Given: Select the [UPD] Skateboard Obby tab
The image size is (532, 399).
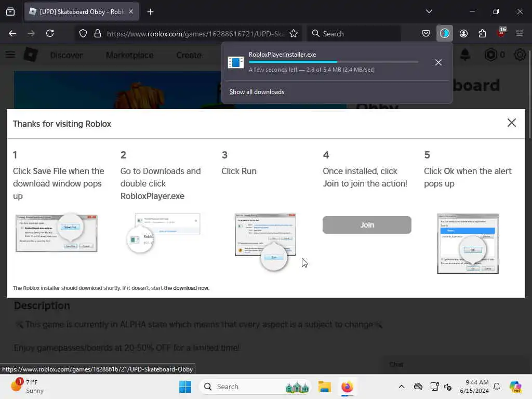Looking at the screenshot, I should click(x=82, y=12).
